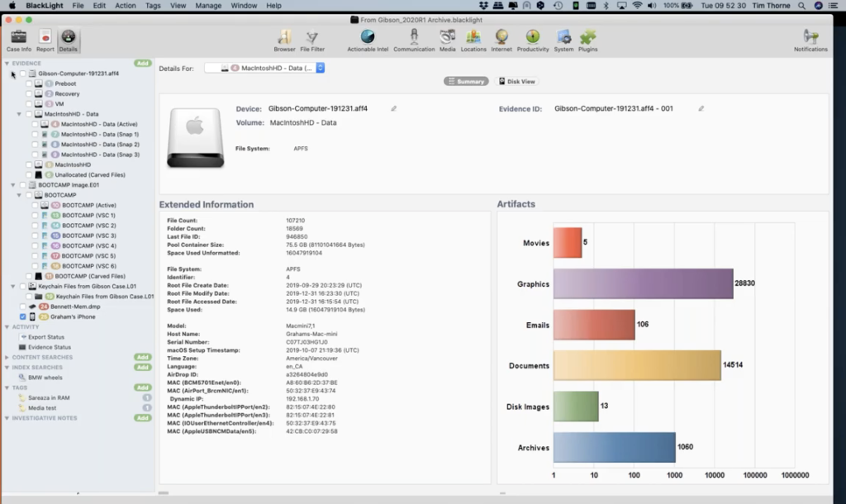846x504 pixels.
Task: Select BOOTCAMP (VSC 3) tree item
Action: pyautogui.click(x=88, y=235)
